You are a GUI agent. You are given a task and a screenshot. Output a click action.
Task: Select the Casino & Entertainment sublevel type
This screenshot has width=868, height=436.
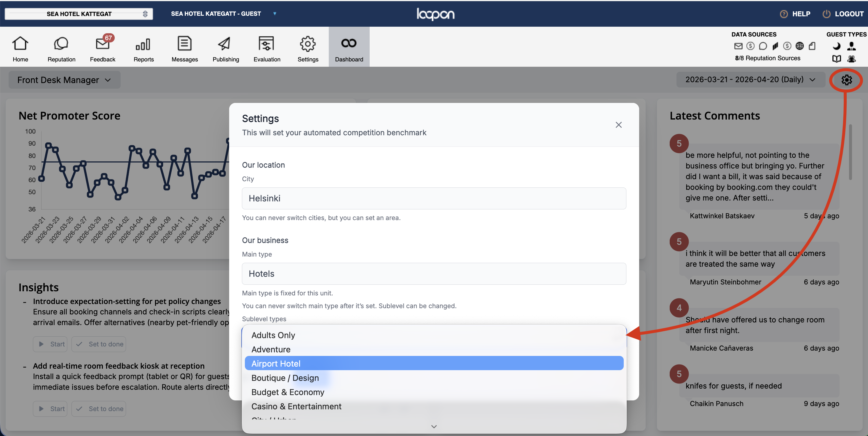[x=434, y=406]
